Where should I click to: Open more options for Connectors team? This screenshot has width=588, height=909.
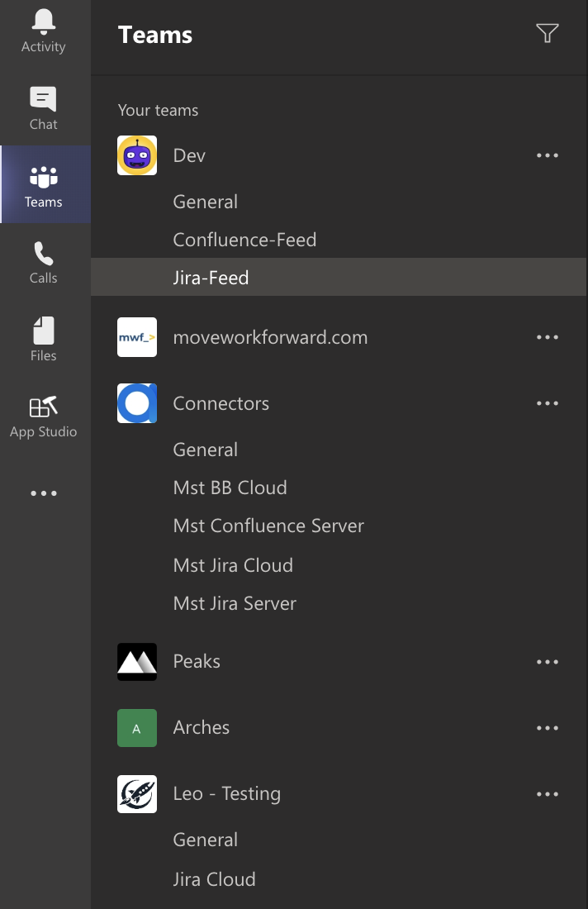point(548,403)
